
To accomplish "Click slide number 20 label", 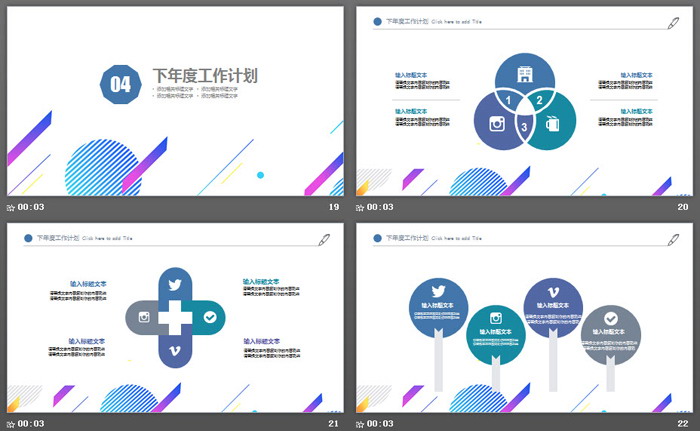I will point(683,207).
